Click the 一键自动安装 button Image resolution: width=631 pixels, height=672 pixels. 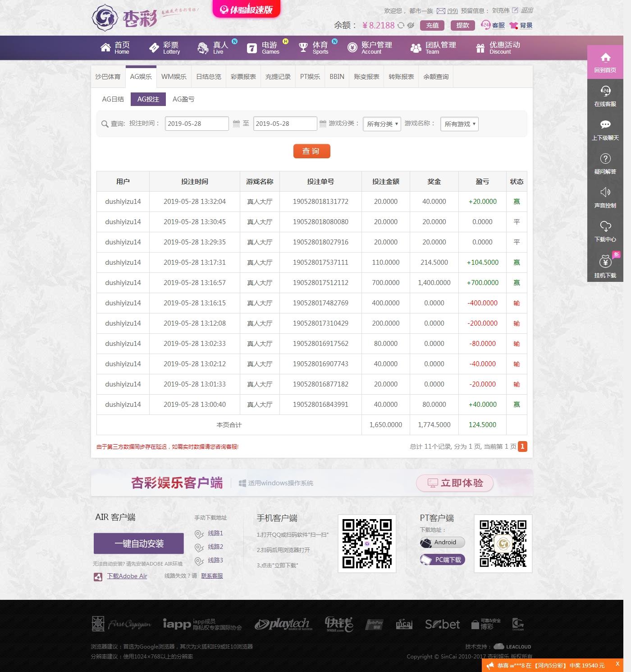pos(139,543)
